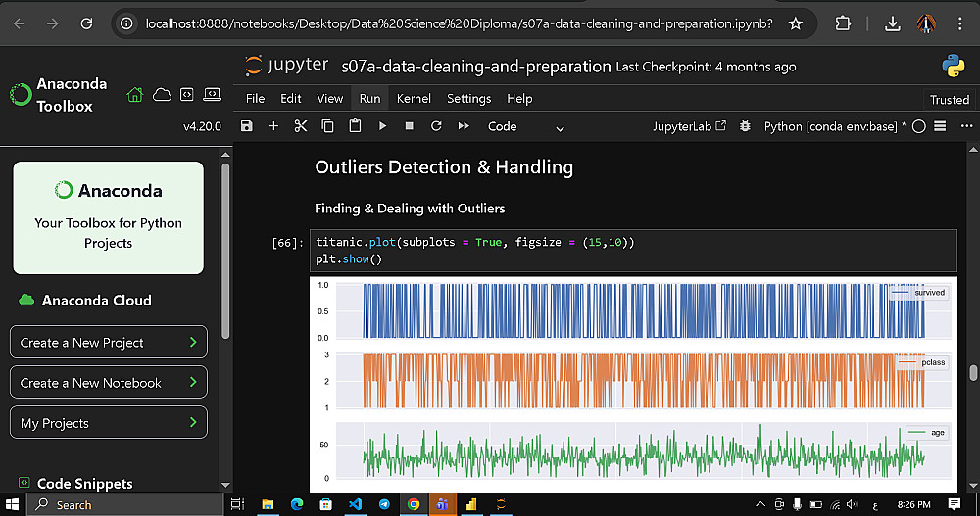Save the notebook with the floppy disk icon

tap(247, 126)
